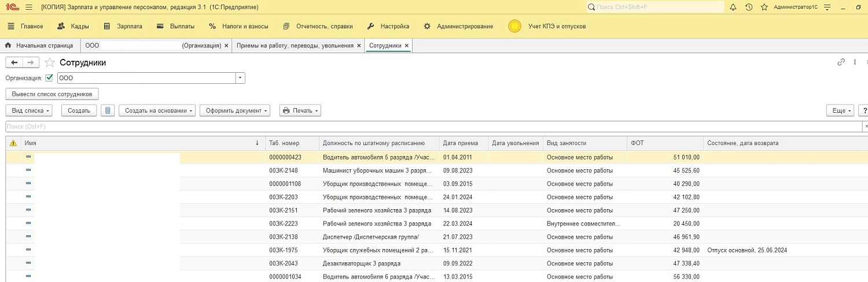Expand the Печать dropdown menu

pos(300,110)
